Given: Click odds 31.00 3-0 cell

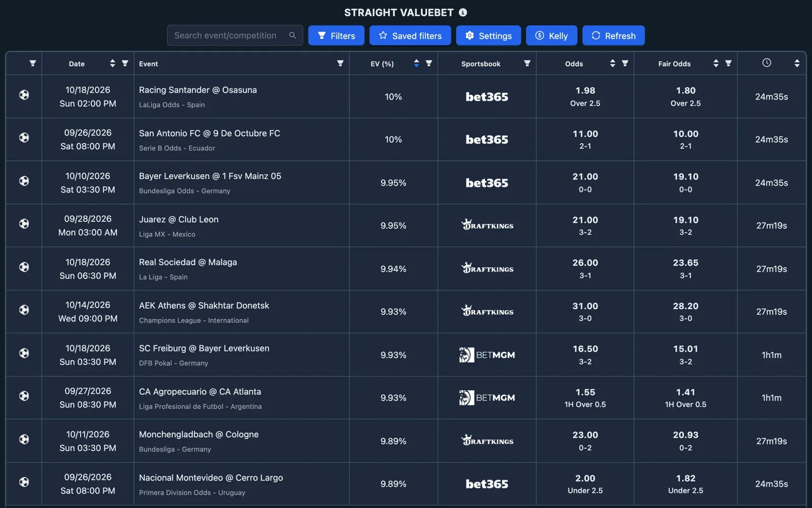Looking at the screenshot, I should [x=585, y=311].
